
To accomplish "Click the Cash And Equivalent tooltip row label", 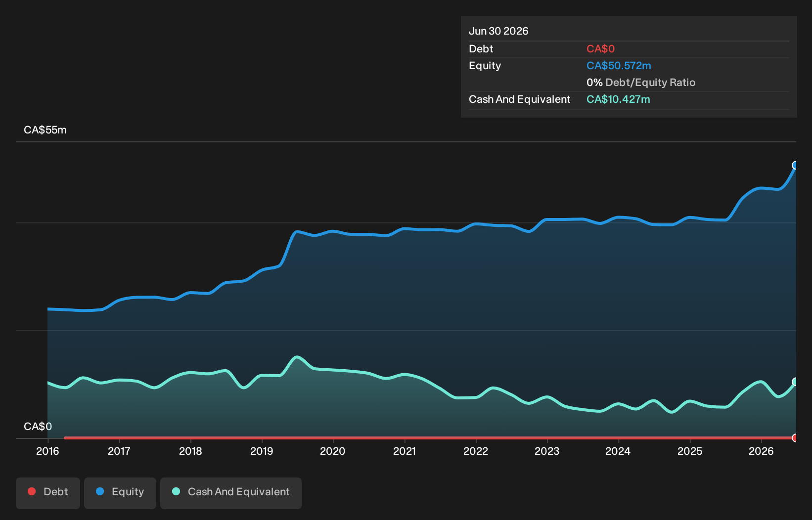I will coord(519,99).
